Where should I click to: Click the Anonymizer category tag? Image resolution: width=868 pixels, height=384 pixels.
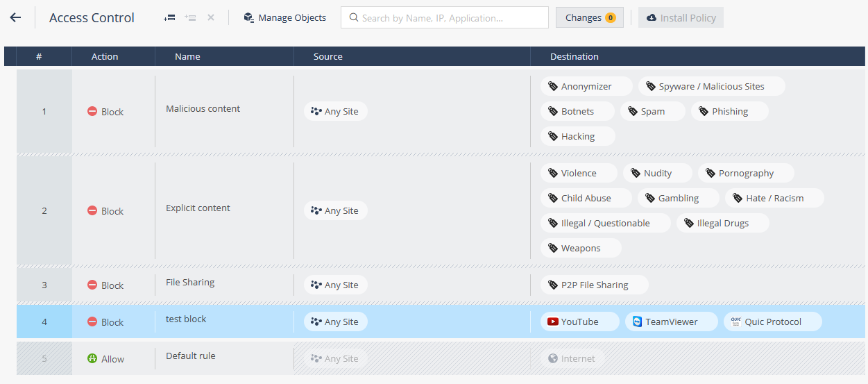point(586,86)
